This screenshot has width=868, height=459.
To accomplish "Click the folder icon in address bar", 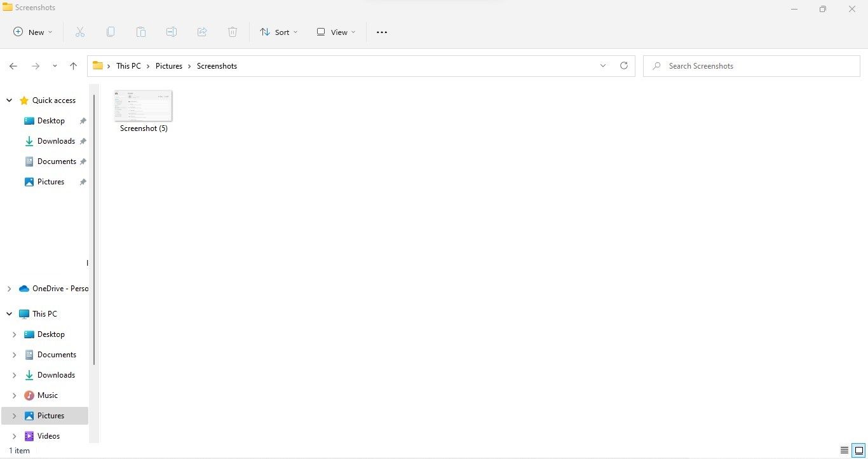I will 98,65.
